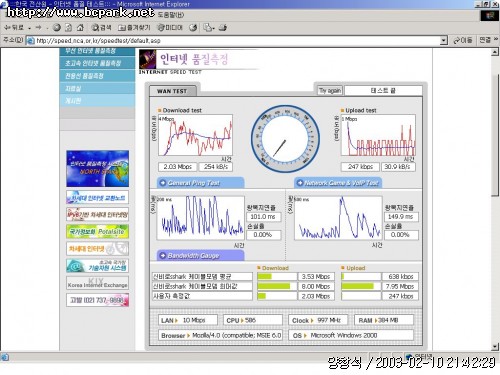
Task: Open the Help menu in menu bar
Action: click(x=171, y=15)
